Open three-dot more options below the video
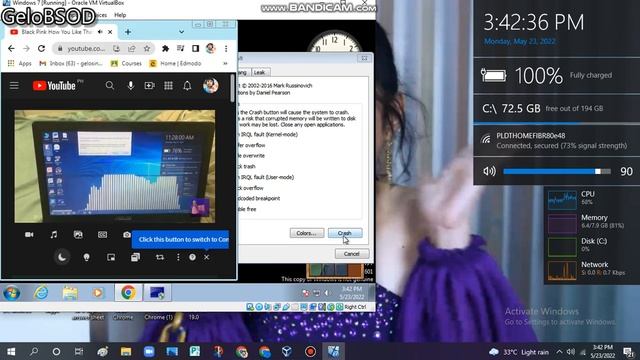Image resolution: width=640 pixels, height=360 pixels. tap(178, 257)
